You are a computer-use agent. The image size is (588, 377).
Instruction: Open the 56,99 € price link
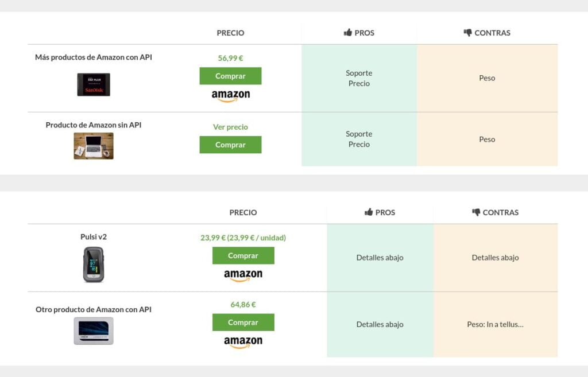click(x=230, y=58)
